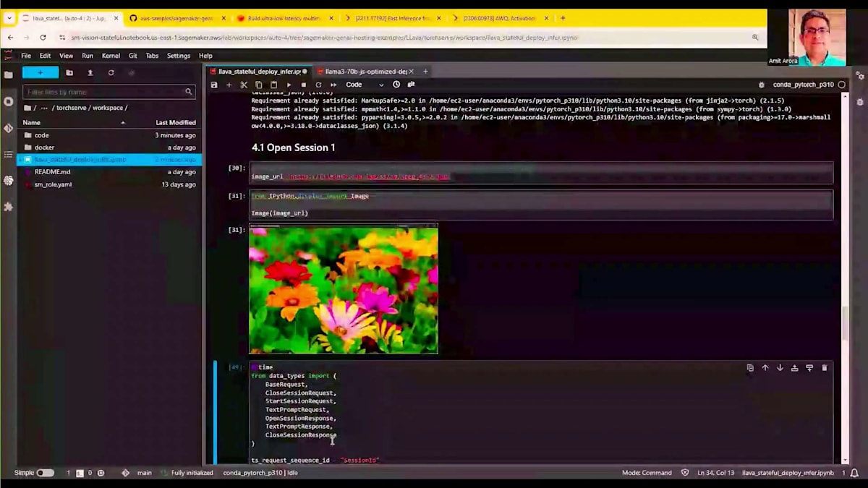
Task: Refresh the file browser listing
Action: point(111,73)
